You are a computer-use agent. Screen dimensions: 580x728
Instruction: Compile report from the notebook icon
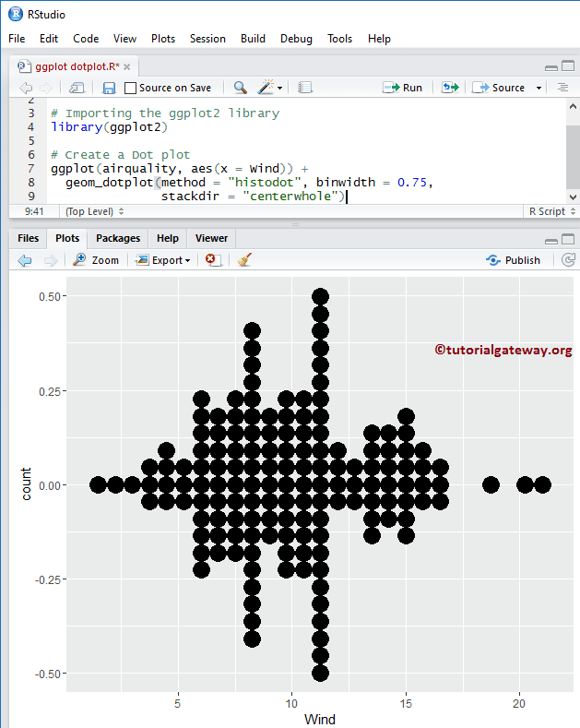tap(304, 88)
